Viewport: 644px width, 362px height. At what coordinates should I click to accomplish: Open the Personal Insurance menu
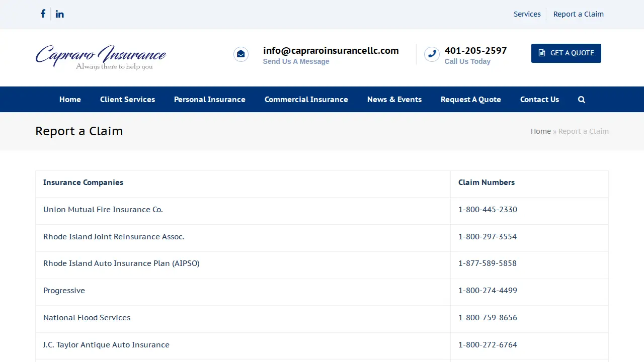coord(210,100)
